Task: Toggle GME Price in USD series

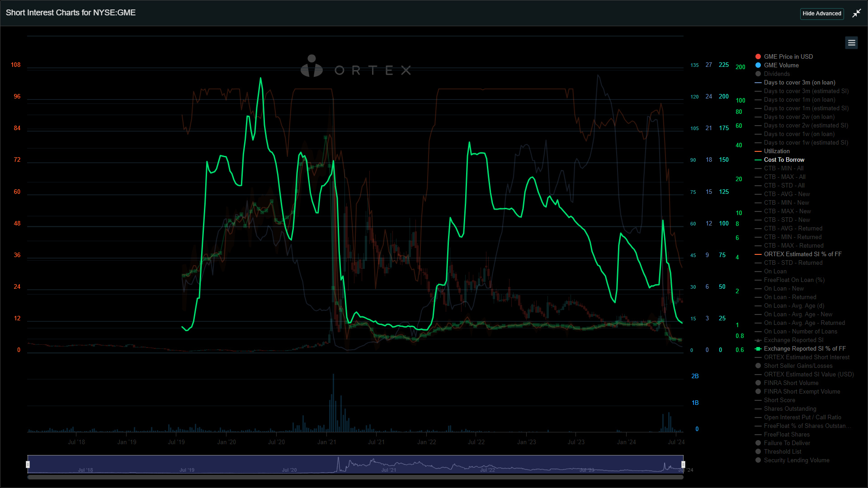Action: pyautogui.click(x=788, y=56)
